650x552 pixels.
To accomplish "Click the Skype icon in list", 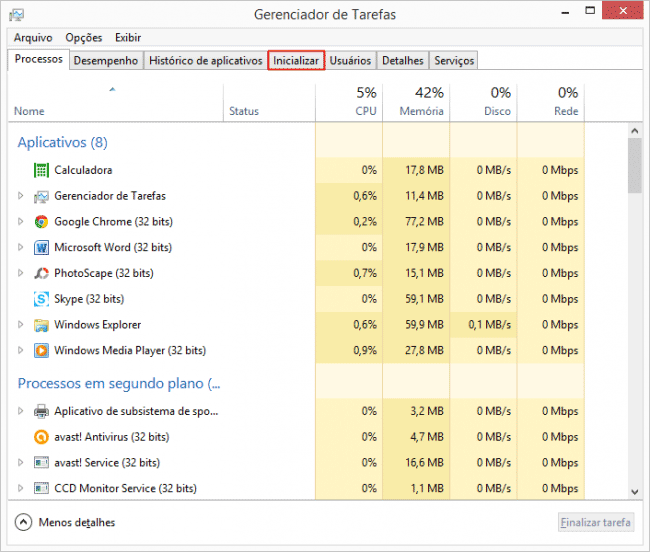I will pos(41,299).
